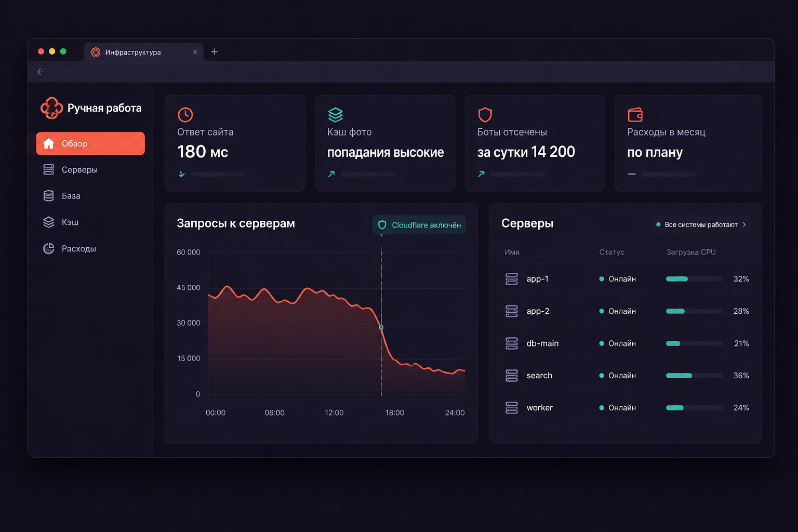The width and height of the screenshot is (798, 532).
Task: Click the up arrow trend on Боты отсечены
Action: [x=482, y=174]
